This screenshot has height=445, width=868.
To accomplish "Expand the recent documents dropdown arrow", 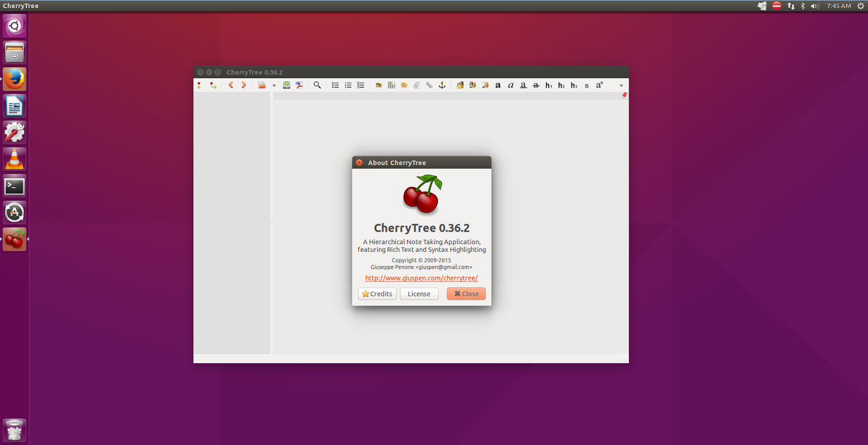I will click(x=274, y=86).
